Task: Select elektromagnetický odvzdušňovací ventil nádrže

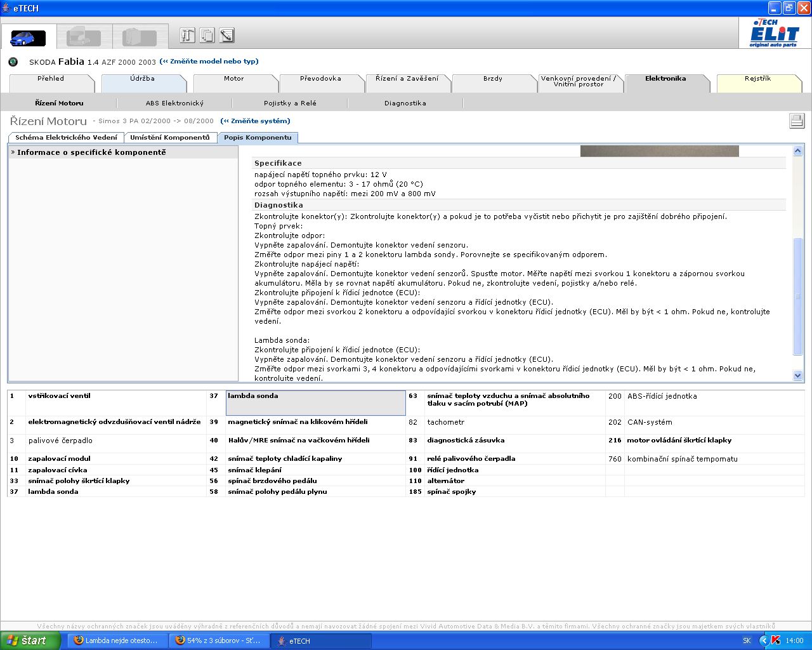Action: click(114, 421)
